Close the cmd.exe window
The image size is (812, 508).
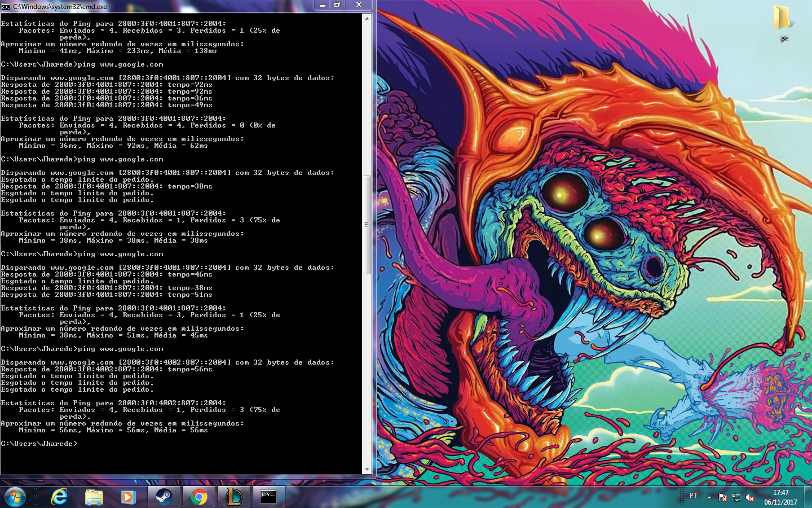(x=359, y=5)
